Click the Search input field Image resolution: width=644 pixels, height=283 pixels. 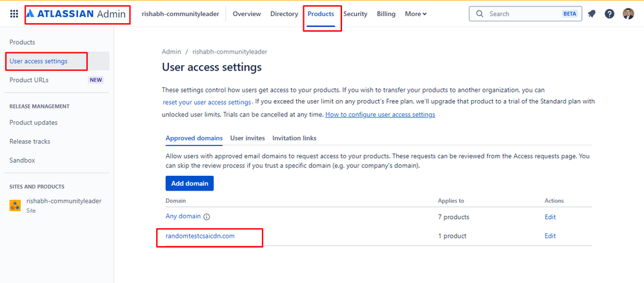(x=525, y=14)
